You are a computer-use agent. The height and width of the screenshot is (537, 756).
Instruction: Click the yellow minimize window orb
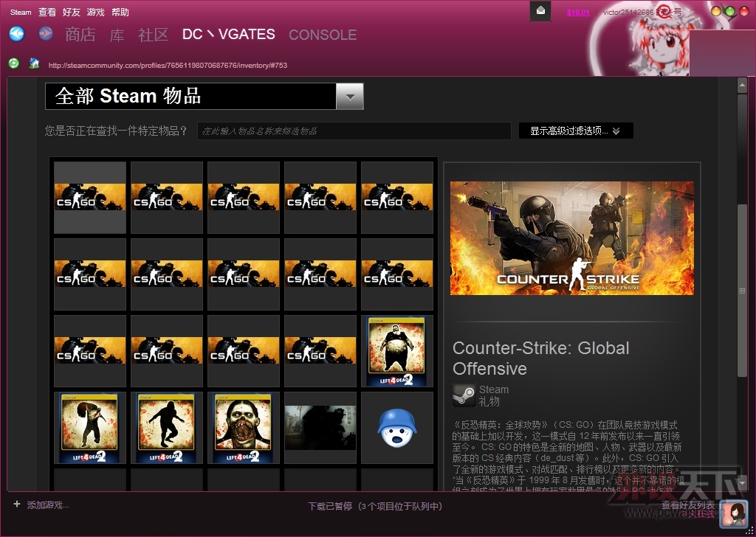tap(716, 11)
